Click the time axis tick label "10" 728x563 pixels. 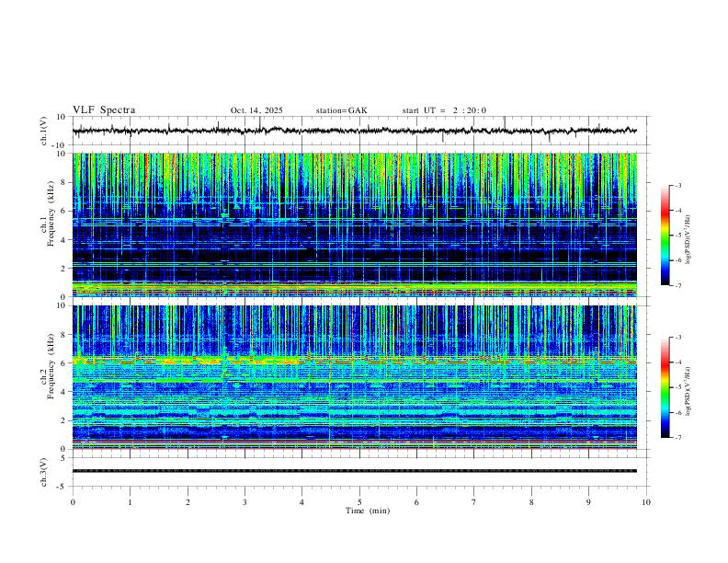[646, 502]
